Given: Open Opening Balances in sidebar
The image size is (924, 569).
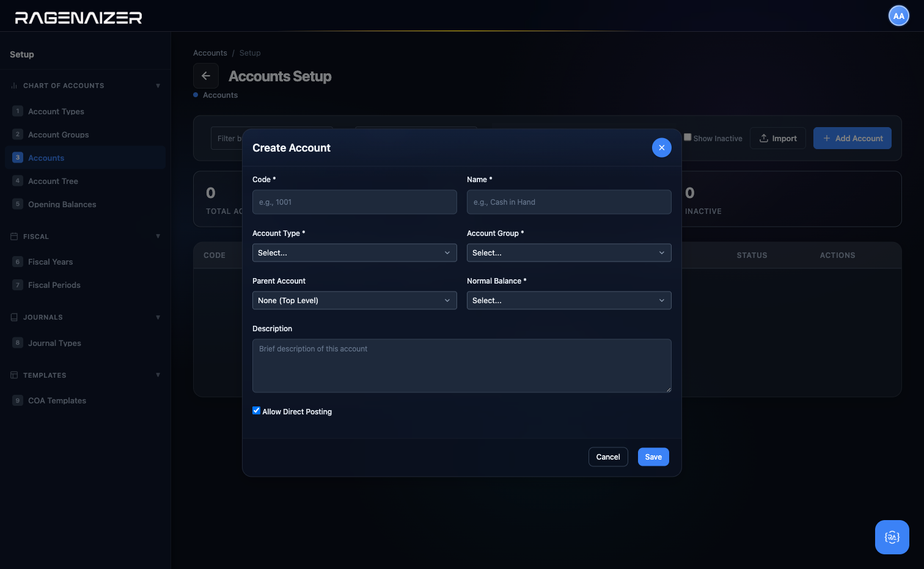Looking at the screenshot, I should point(85,204).
